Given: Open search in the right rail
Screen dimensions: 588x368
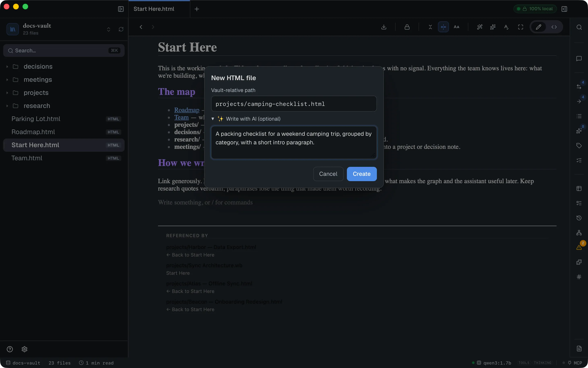Looking at the screenshot, I should coord(579,27).
